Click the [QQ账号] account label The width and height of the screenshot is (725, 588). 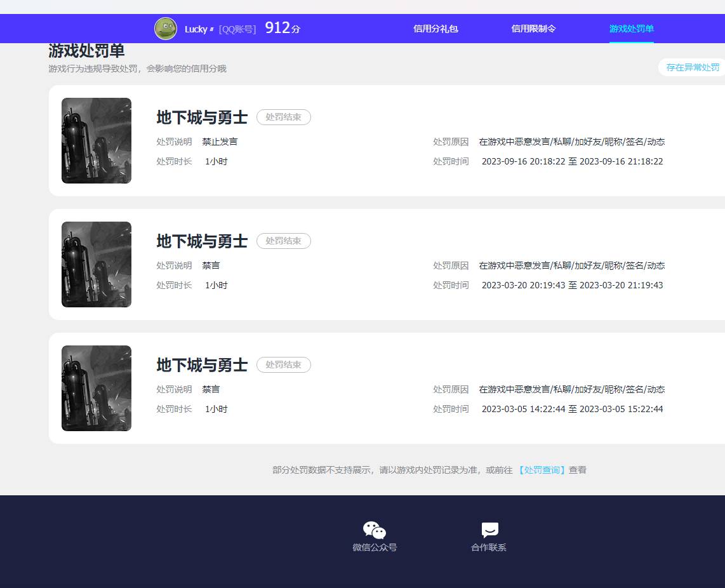tap(237, 29)
